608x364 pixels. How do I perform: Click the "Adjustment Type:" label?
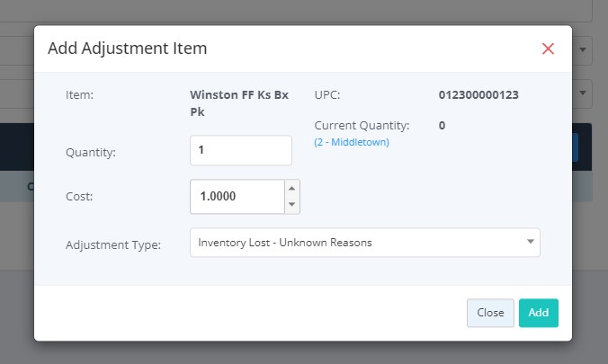(113, 244)
